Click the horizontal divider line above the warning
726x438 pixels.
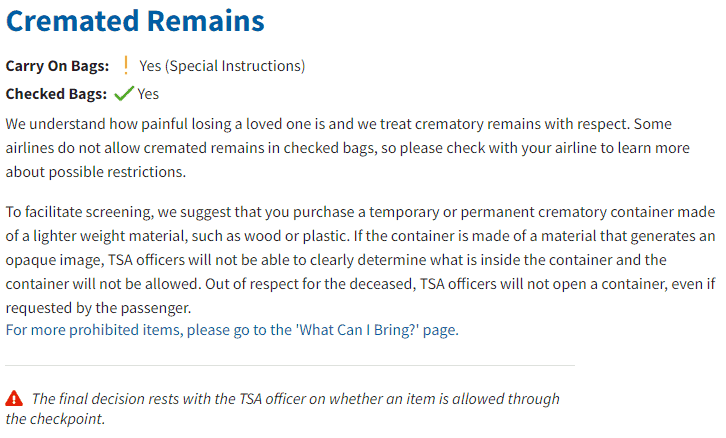coord(290,365)
